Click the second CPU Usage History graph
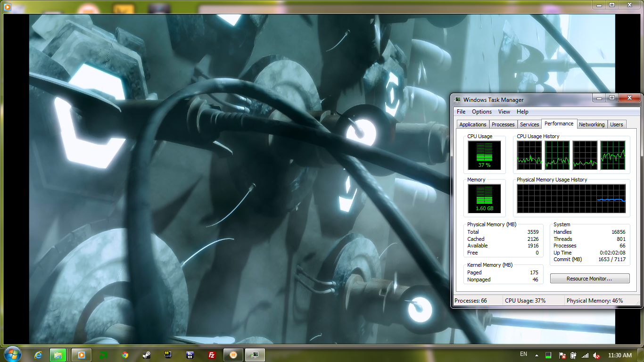 [557, 155]
